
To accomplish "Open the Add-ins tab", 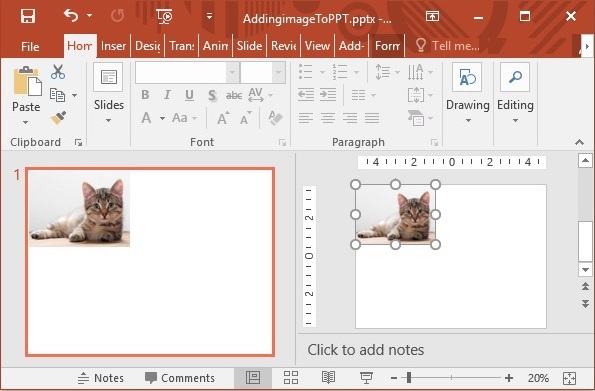I will [x=351, y=46].
